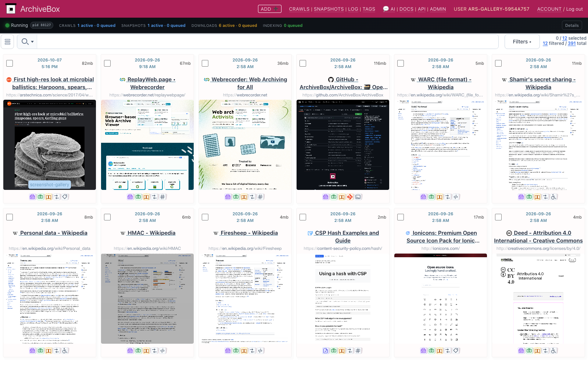Open the GitHub ArchiveBox screenshot thumbnail
Viewport: 588px width, 368px height.
coord(343,145)
